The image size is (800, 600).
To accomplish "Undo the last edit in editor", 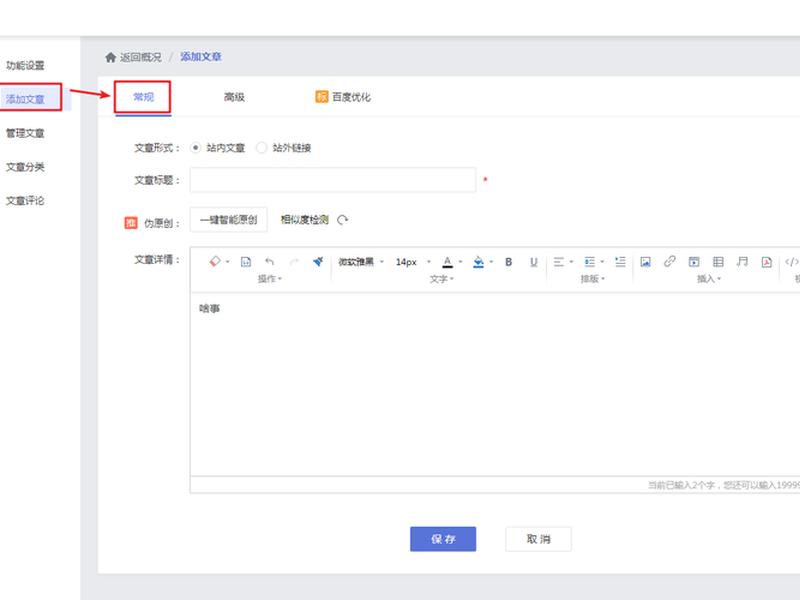I will coord(269,262).
